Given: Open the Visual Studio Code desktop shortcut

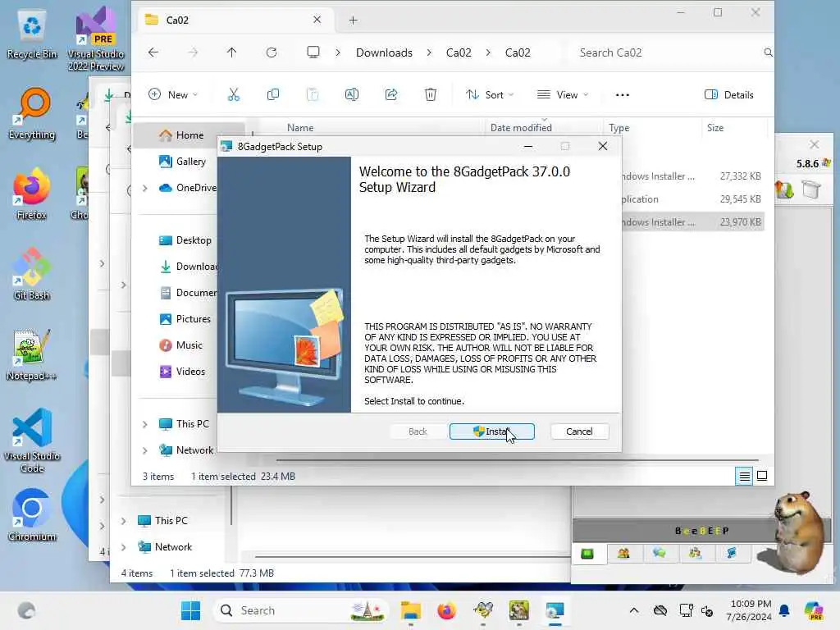Looking at the screenshot, I should click(32, 441).
